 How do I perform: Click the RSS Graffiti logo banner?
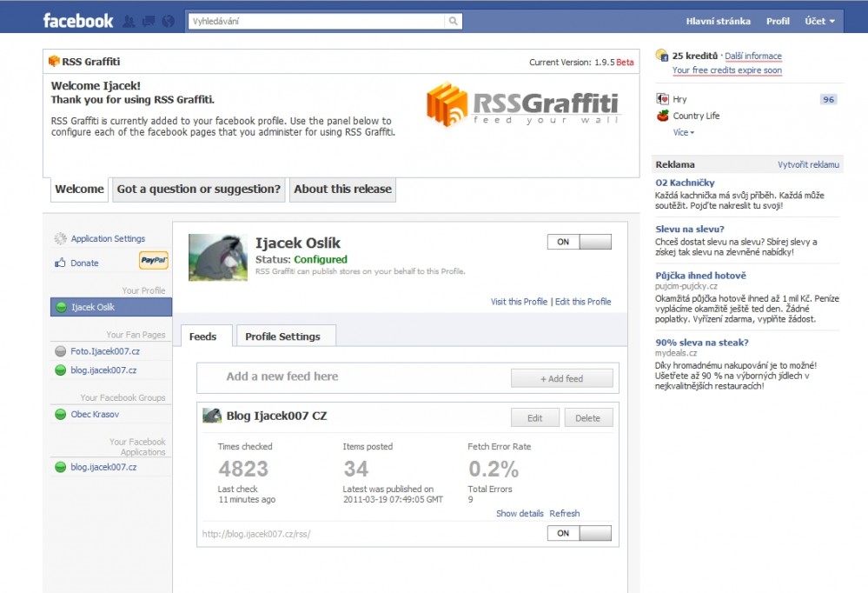[x=523, y=106]
